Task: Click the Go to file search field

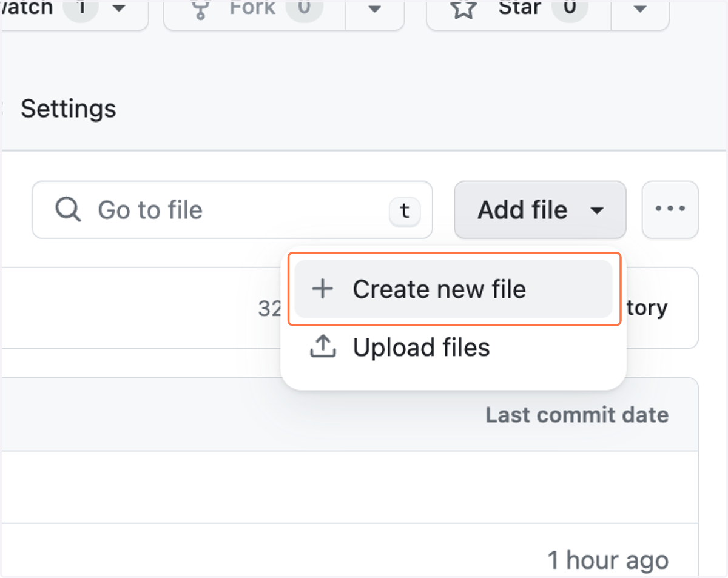Action: (232, 210)
